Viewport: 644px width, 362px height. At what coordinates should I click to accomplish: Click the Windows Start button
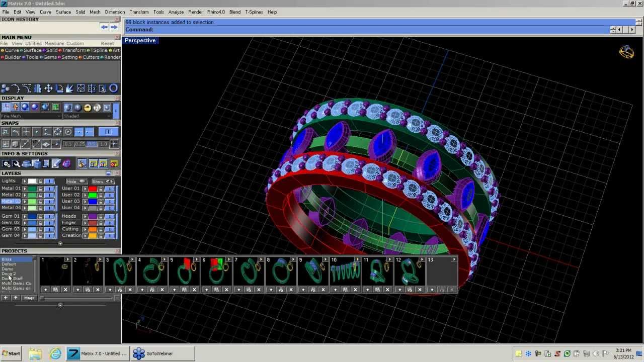click(x=11, y=353)
